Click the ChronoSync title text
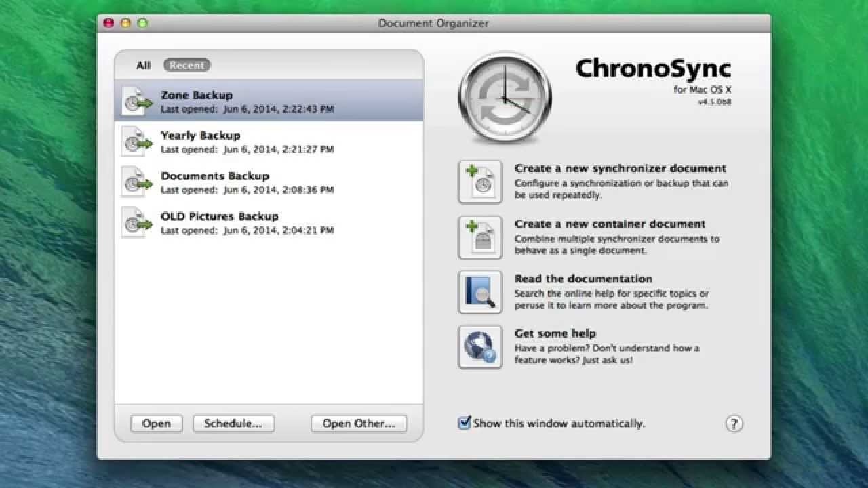The image size is (868, 488). (x=654, y=68)
